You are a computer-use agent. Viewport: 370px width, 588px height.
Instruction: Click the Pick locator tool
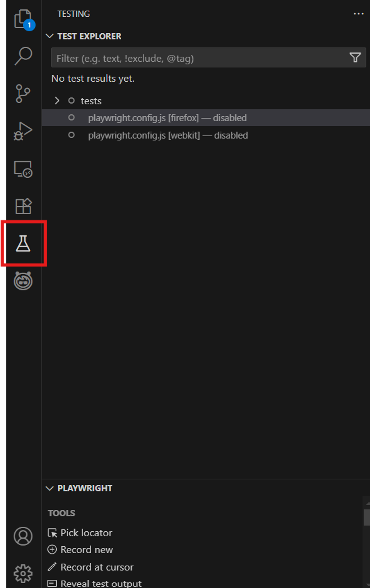[x=80, y=533]
